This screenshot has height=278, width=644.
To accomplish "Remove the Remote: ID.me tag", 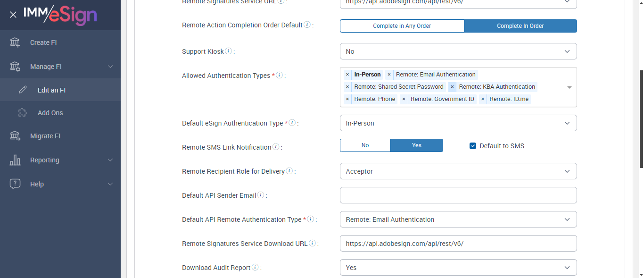I will [483, 99].
